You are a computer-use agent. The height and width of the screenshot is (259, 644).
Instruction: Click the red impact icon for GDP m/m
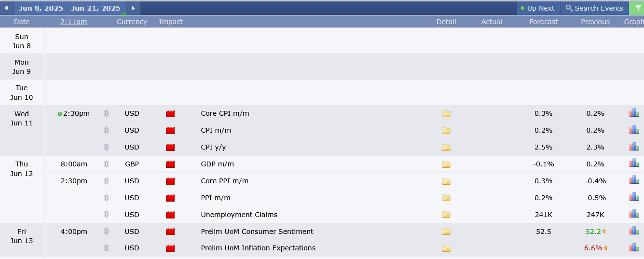pyautogui.click(x=170, y=164)
